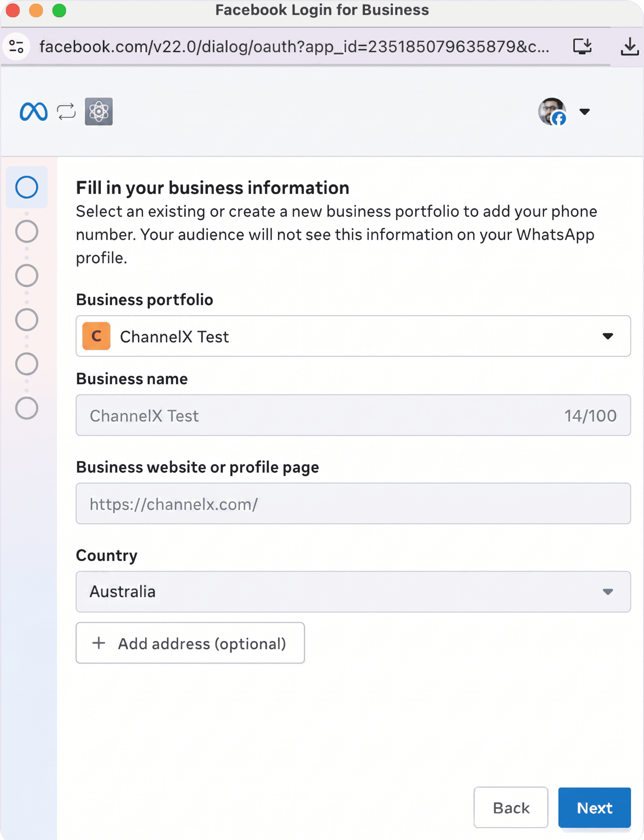
Task: Open the Business portfolio dropdown
Action: (x=353, y=336)
